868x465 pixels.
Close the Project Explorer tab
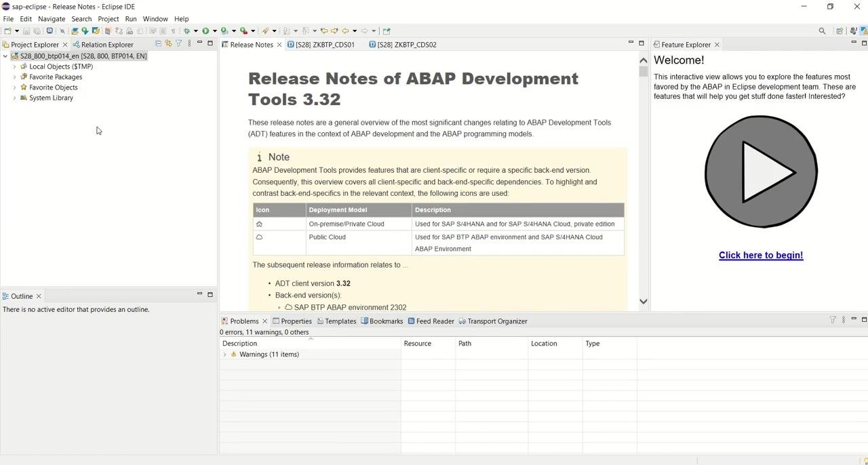tap(65, 45)
